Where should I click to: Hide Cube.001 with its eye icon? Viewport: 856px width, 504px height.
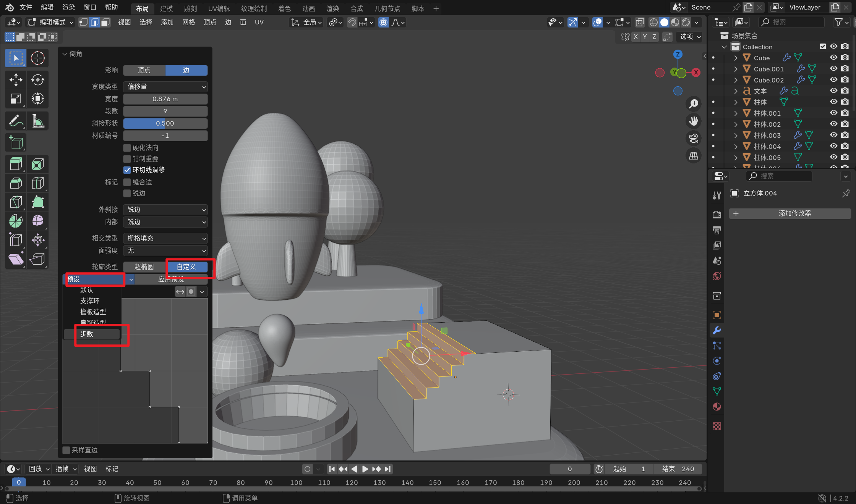pyautogui.click(x=833, y=69)
